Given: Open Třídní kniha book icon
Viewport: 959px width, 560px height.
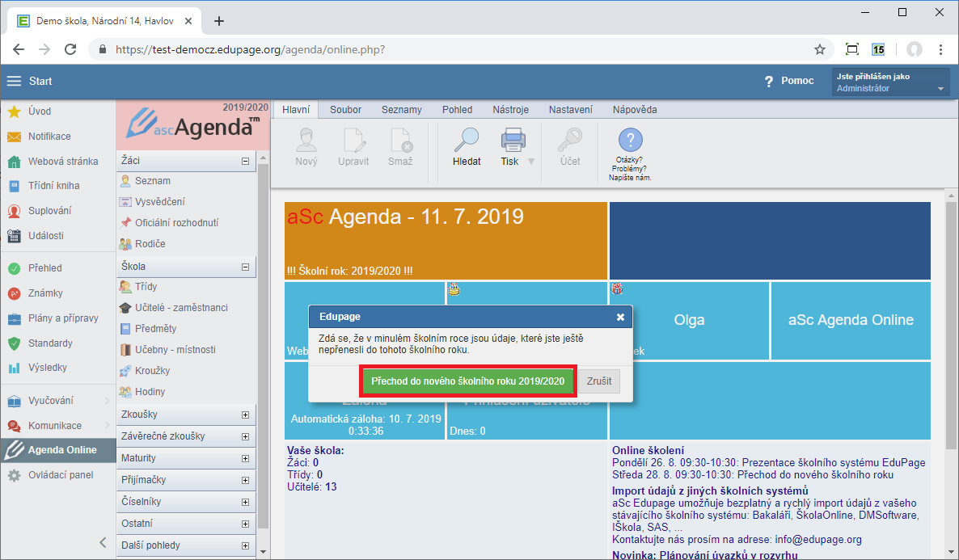Looking at the screenshot, I should click(x=14, y=186).
